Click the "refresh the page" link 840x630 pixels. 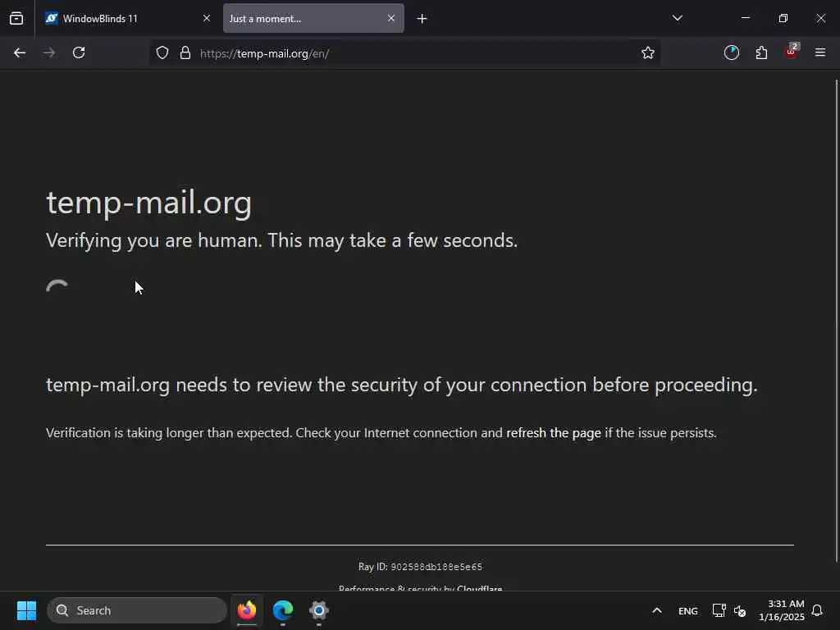tap(554, 433)
